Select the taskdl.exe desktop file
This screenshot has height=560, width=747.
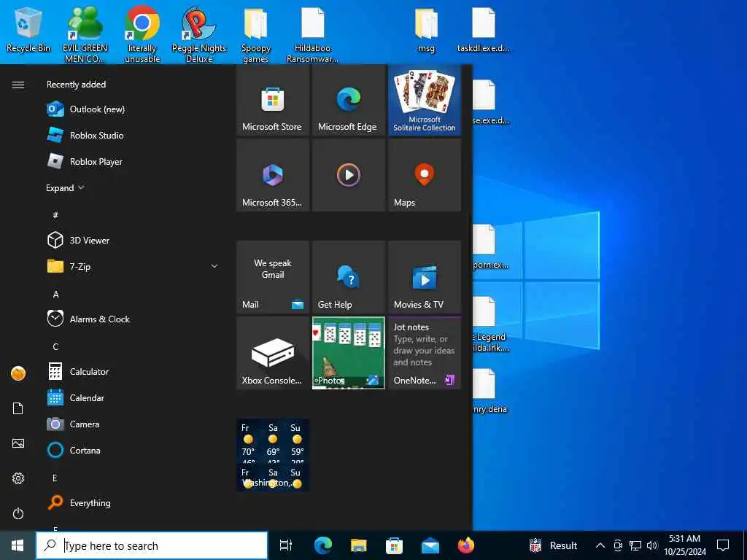(x=483, y=29)
